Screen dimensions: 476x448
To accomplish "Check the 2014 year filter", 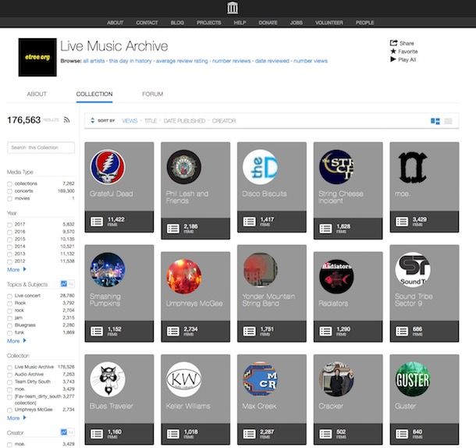I will tap(9, 247).
